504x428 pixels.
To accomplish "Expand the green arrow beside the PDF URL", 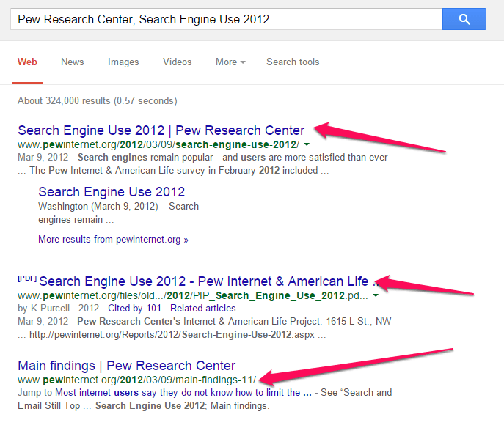I will (x=376, y=295).
